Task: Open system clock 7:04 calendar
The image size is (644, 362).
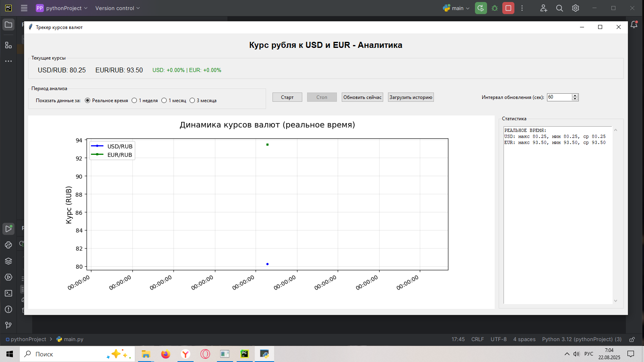Action: (609, 354)
